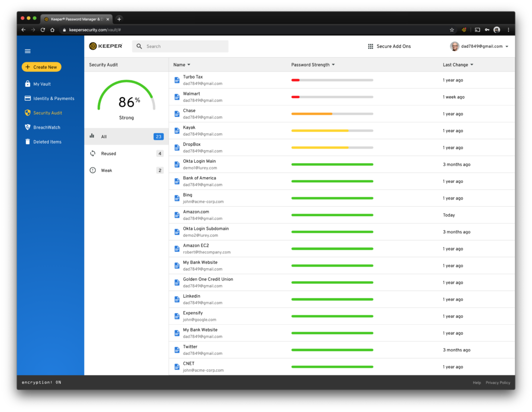The height and width of the screenshot is (412, 532).
Task: Click the browser address bar
Action: [255, 30]
